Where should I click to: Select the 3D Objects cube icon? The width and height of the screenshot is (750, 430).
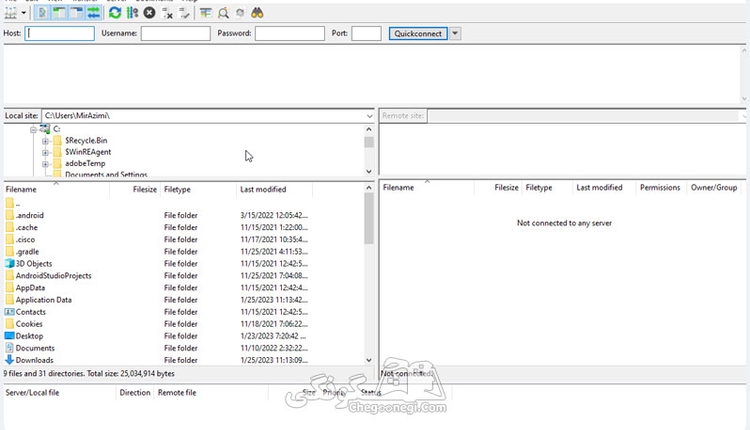click(10, 264)
